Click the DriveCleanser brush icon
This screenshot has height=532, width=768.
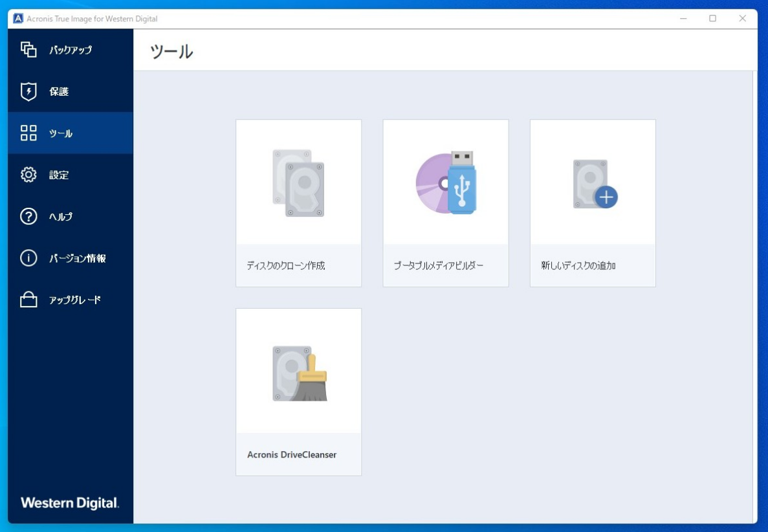click(x=300, y=373)
